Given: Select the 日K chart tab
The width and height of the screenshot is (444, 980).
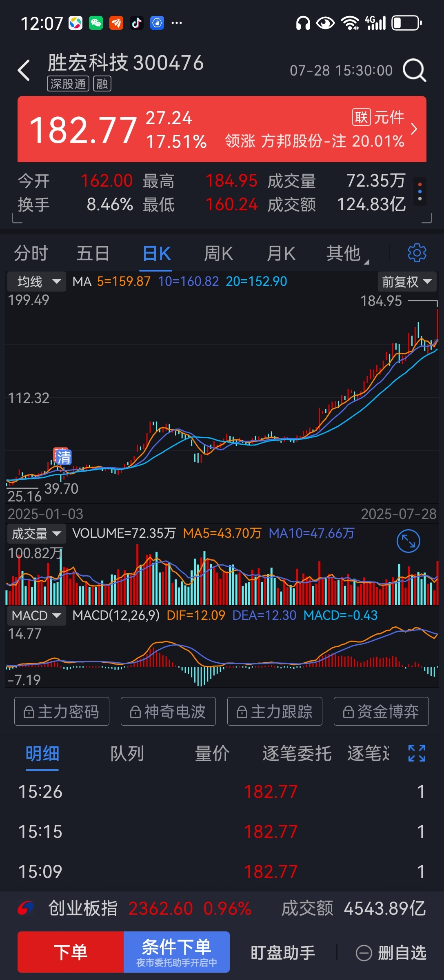Looking at the screenshot, I should tap(156, 253).
